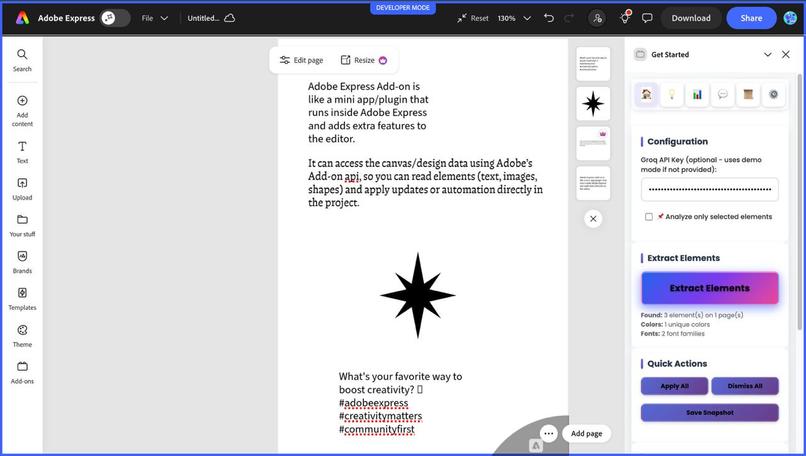Select the star shape page thumbnail
Screen dimensions: 806x456
[x=593, y=103]
